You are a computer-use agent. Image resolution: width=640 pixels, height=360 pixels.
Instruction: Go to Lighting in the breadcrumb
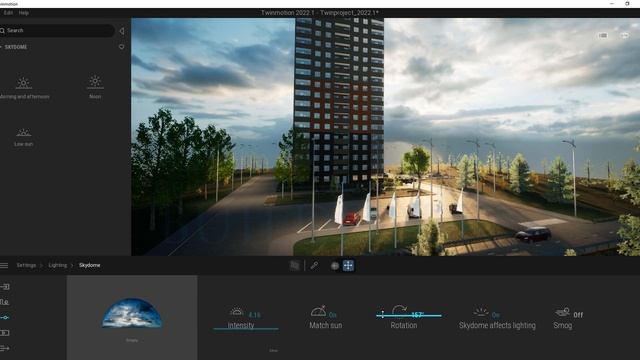[x=58, y=265]
